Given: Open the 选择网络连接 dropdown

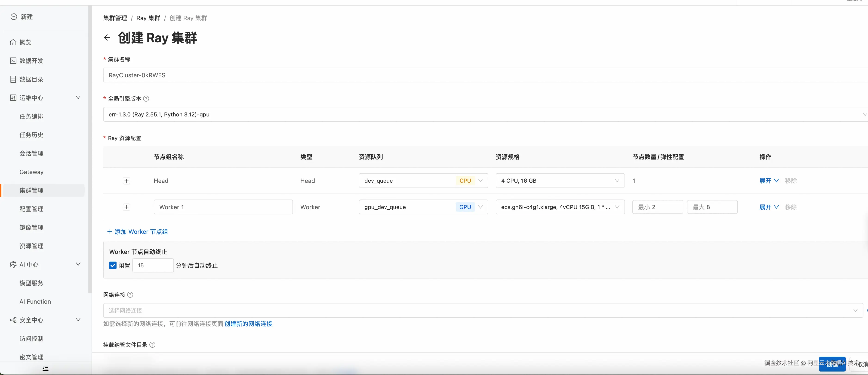Looking at the screenshot, I should (483, 311).
